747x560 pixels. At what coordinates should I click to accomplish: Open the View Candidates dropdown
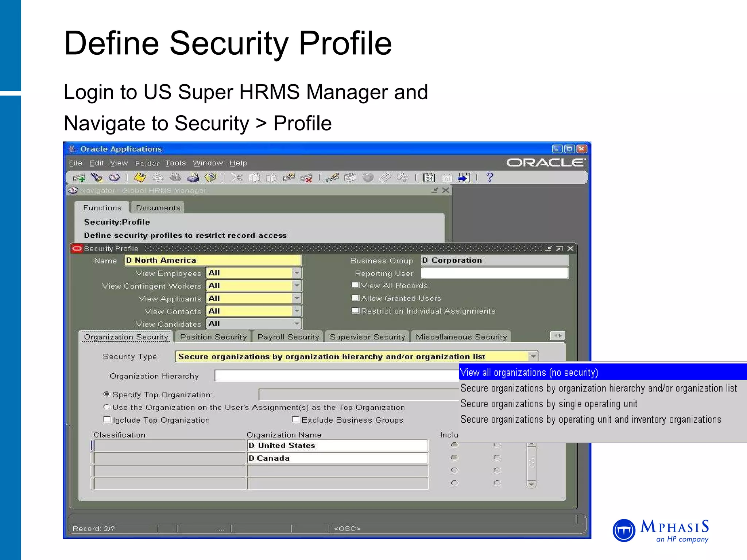(x=297, y=324)
